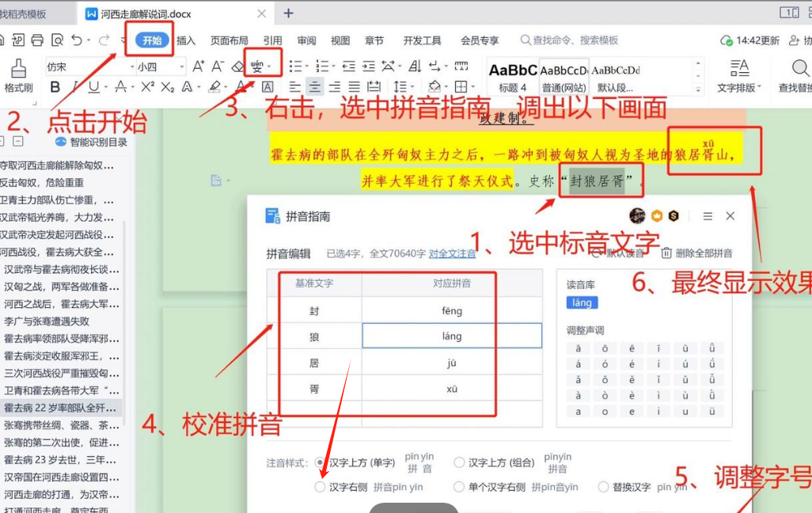Click the increase indent icon
This screenshot has height=513, width=812.
[368, 66]
